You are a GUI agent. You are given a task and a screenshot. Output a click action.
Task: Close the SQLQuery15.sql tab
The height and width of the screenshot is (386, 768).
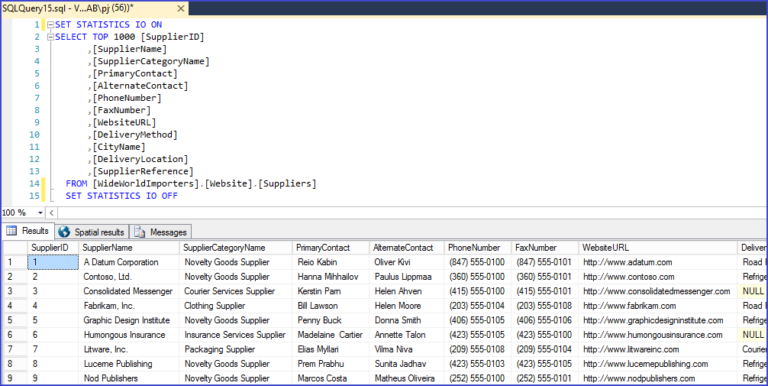click(181, 9)
